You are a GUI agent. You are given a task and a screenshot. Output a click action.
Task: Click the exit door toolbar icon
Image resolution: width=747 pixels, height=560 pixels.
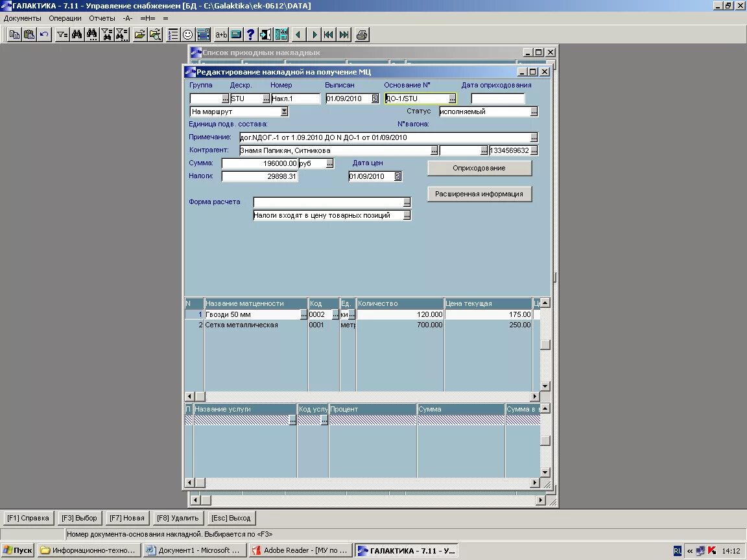266,34
